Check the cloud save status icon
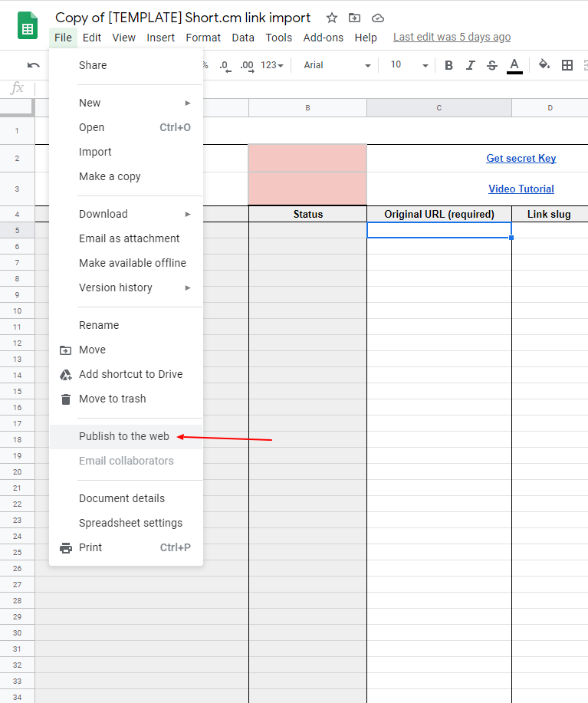588x703 pixels. click(378, 18)
